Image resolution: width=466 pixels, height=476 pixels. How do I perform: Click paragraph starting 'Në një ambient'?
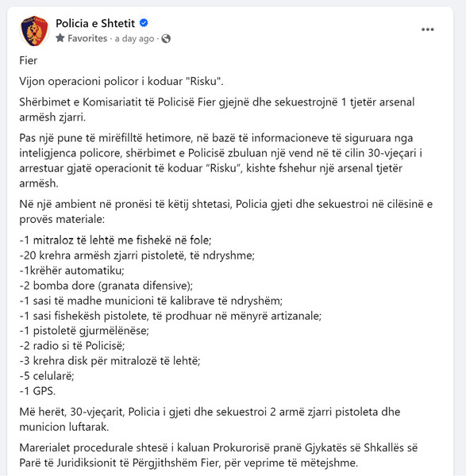point(226,211)
